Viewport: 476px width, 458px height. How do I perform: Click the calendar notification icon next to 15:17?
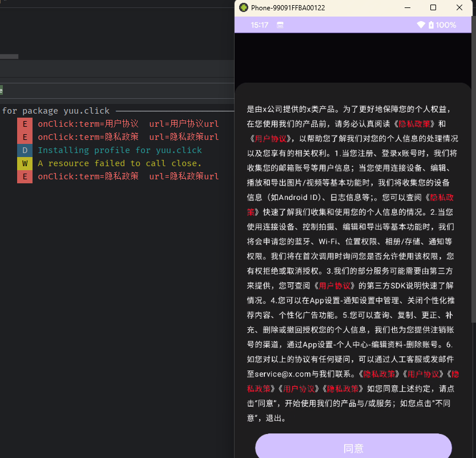click(280, 25)
